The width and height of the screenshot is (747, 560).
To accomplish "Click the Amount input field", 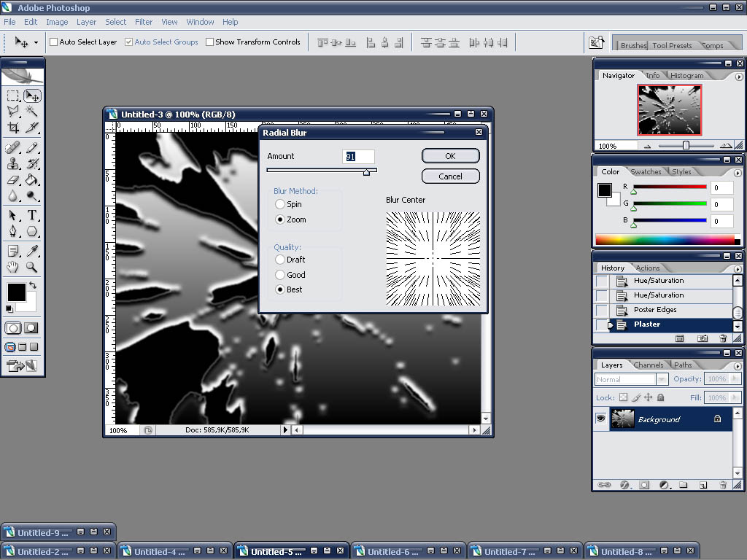I will [x=358, y=157].
